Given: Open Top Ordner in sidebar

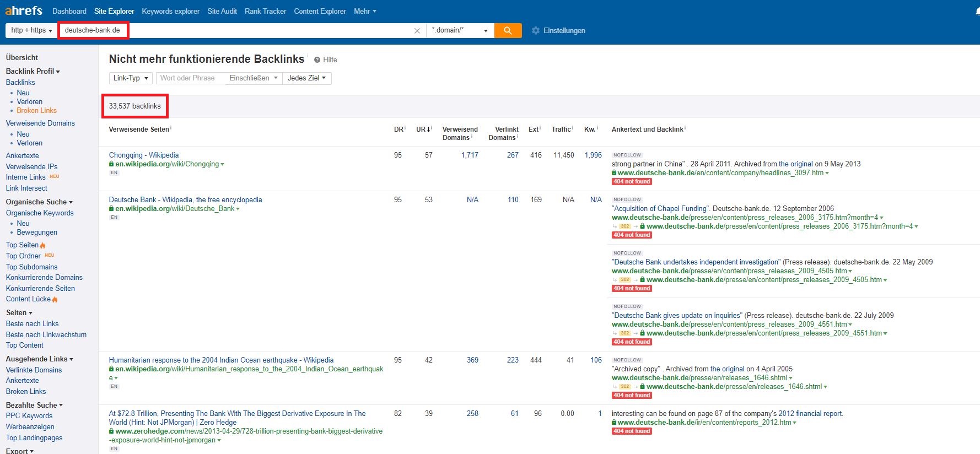Looking at the screenshot, I should (23, 256).
